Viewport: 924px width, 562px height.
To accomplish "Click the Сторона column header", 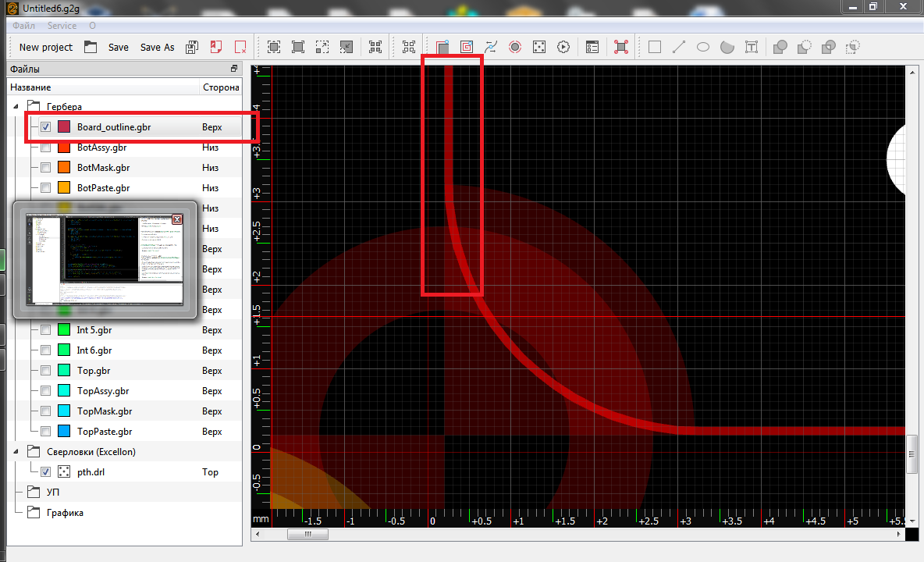I will (221, 87).
